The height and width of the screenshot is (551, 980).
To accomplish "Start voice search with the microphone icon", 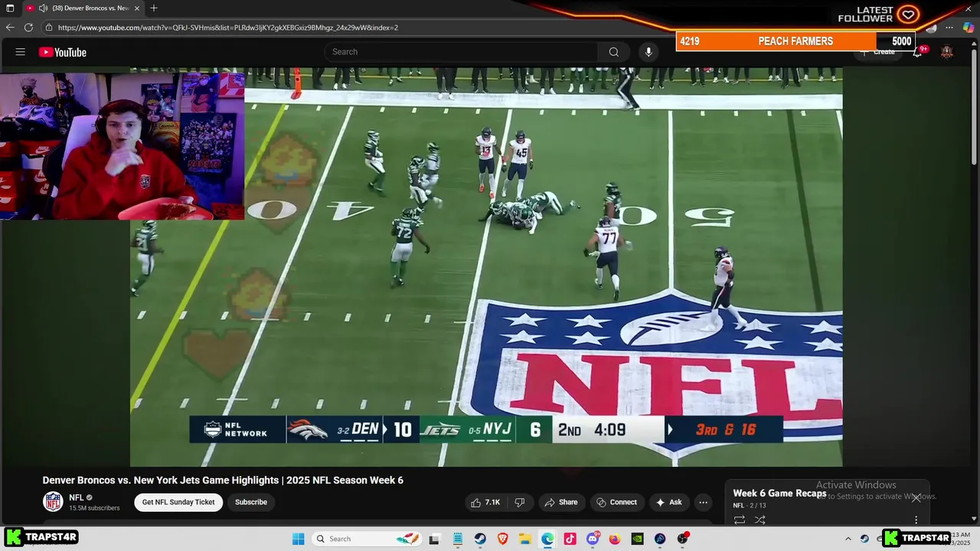I will click(x=648, y=52).
